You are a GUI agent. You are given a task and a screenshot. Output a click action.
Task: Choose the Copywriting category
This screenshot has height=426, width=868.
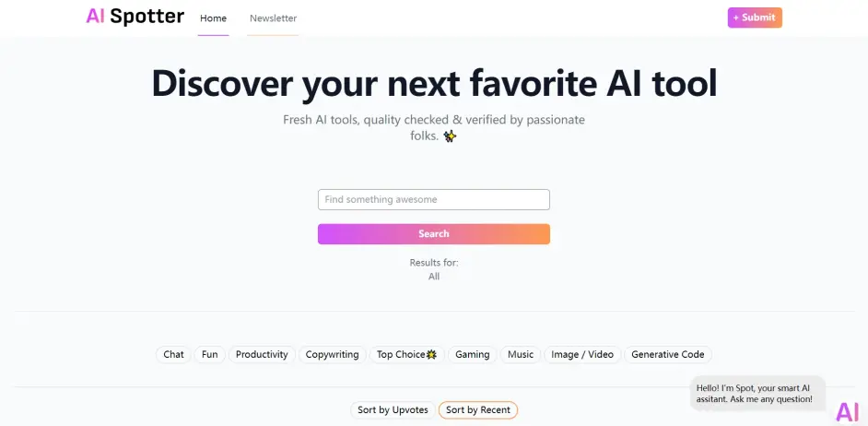[x=332, y=354]
